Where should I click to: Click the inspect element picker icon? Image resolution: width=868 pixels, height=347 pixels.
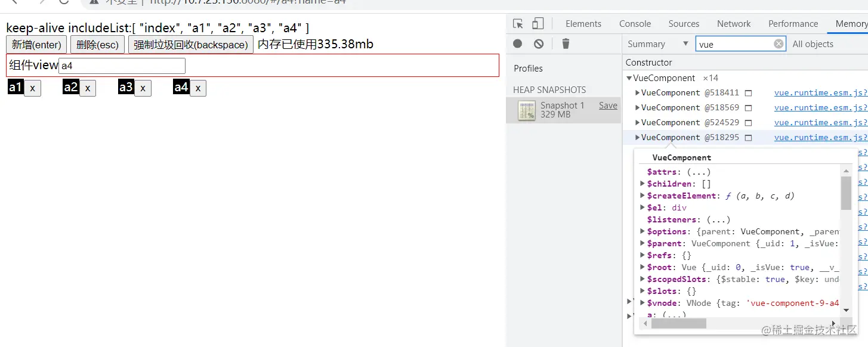(x=518, y=24)
